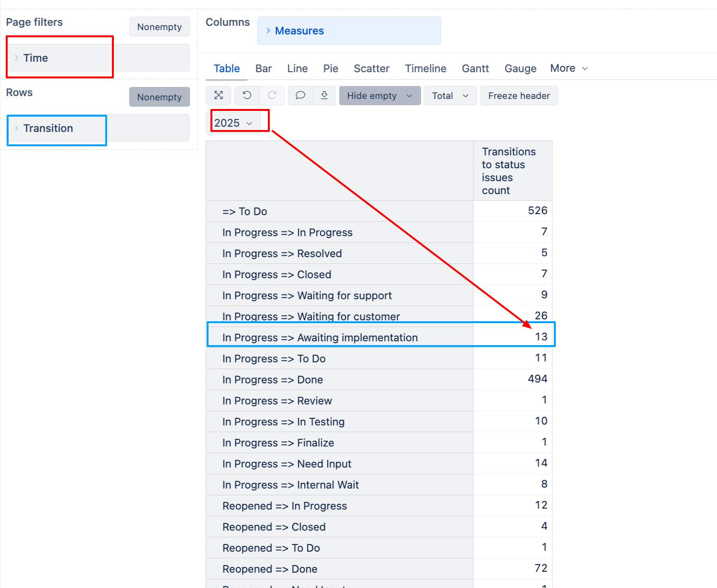Toggle the Freeze header button
The width and height of the screenshot is (717, 588).
point(519,96)
